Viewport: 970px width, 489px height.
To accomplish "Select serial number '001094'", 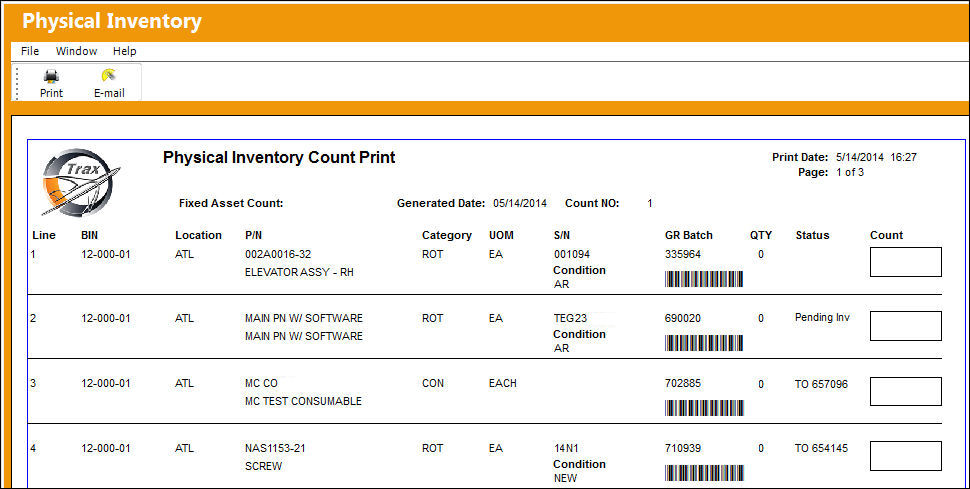I will click(x=572, y=254).
